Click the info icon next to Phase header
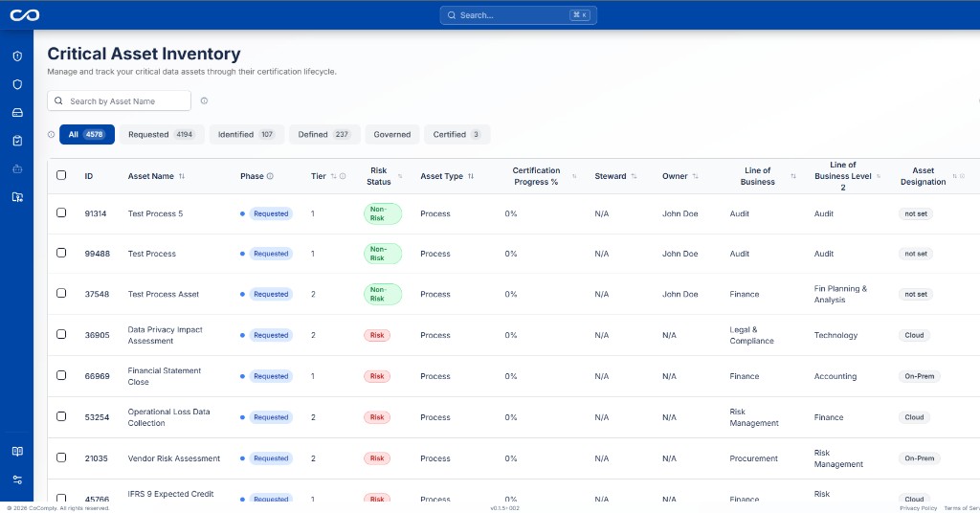The image size is (980, 513). point(270,176)
